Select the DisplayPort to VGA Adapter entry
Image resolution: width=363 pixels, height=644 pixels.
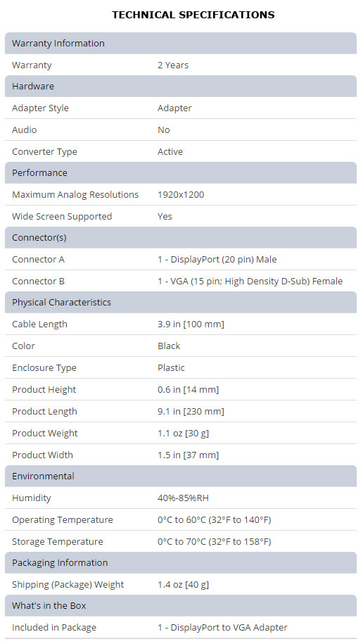pyautogui.click(x=222, y=628)
